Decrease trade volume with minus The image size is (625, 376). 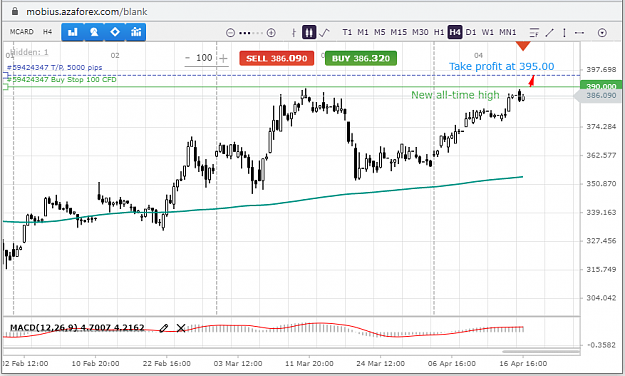click(x=188, y=58)
